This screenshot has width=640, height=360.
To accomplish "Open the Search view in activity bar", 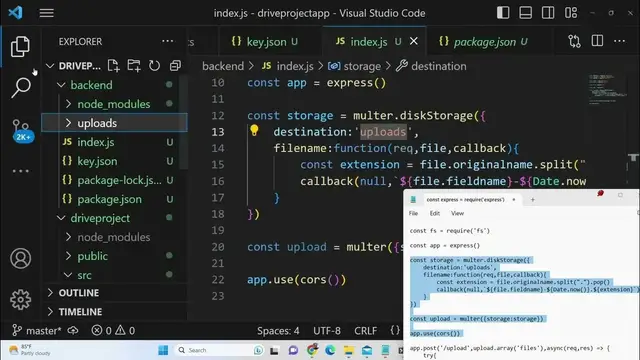I will pyautogui.click(x=20, y=87).
